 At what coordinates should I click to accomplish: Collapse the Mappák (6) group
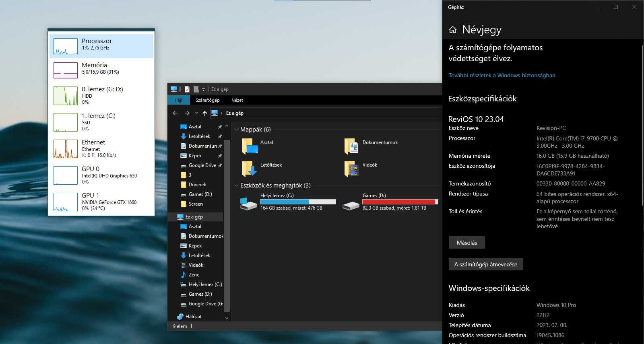pyautogui.click(x=236, y=130)
